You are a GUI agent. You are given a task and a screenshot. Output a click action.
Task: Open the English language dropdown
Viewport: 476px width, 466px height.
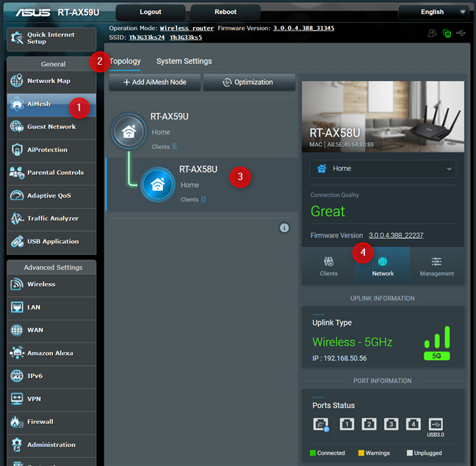pyautogui.click(x=434, y=12)
